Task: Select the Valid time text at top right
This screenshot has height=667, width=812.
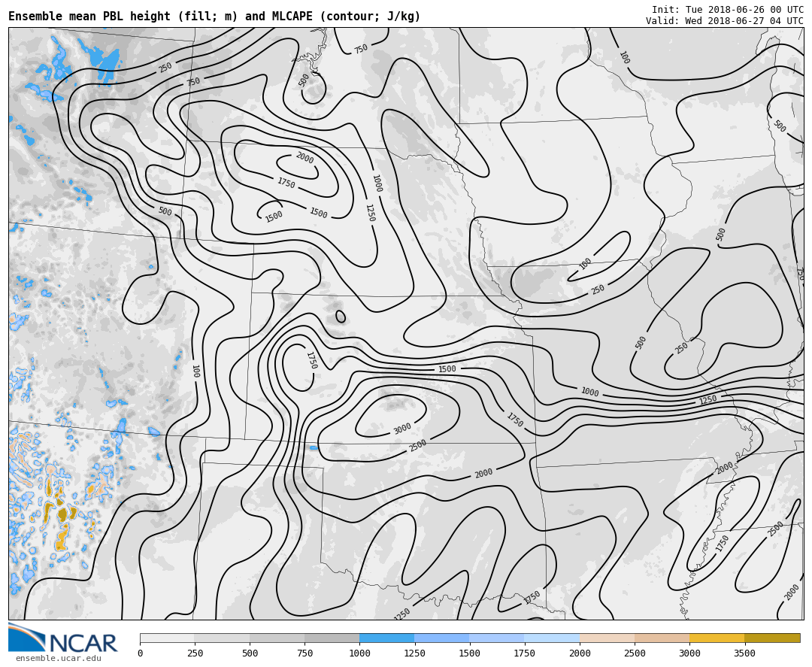Action: pyautogui.click(x=724, y=21)
